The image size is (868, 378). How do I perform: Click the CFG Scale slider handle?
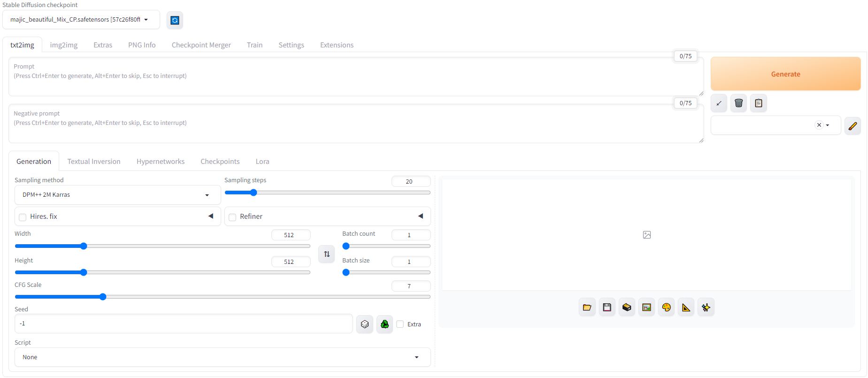click(103, 297)
